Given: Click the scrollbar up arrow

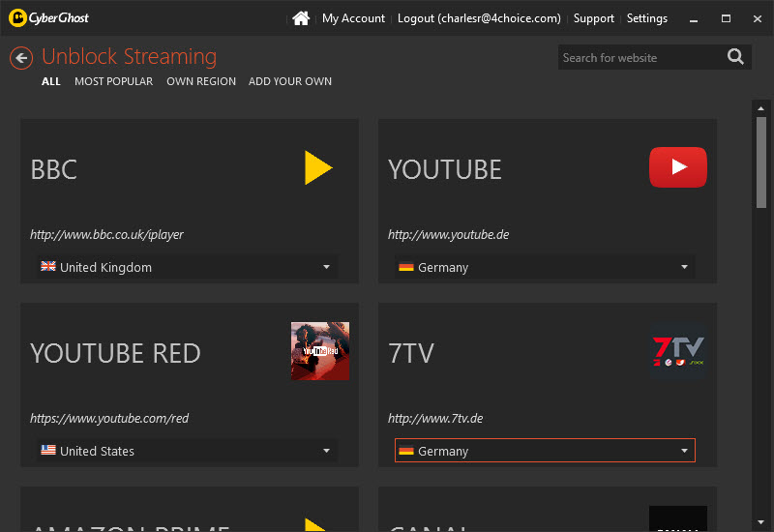Looking at the screenshot, I should point(760,108).
